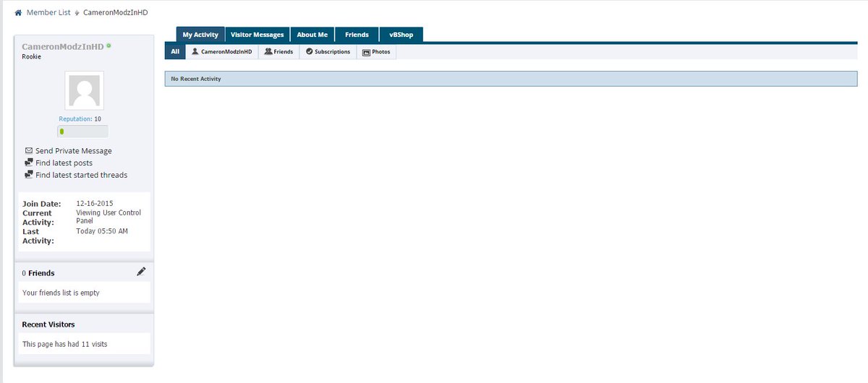Click the green online status dot
The image size is (868, 383).
tap(109, 46)
